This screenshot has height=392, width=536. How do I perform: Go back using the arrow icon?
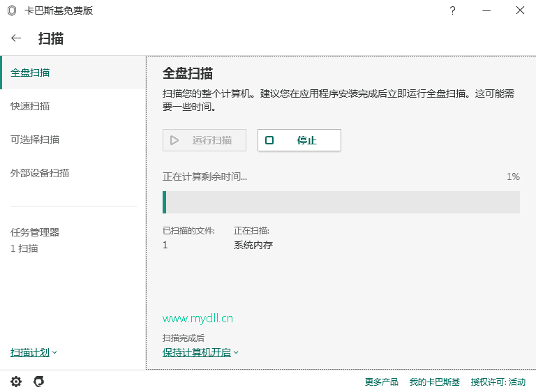(16, 38)
